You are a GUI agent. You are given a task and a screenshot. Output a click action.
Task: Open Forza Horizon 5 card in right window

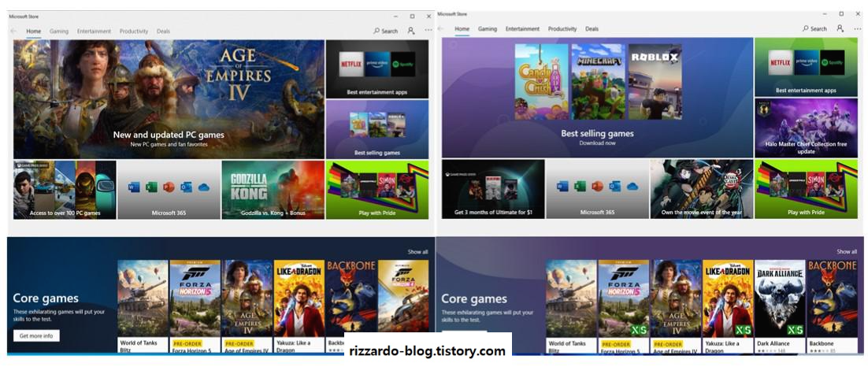[624, 307]
